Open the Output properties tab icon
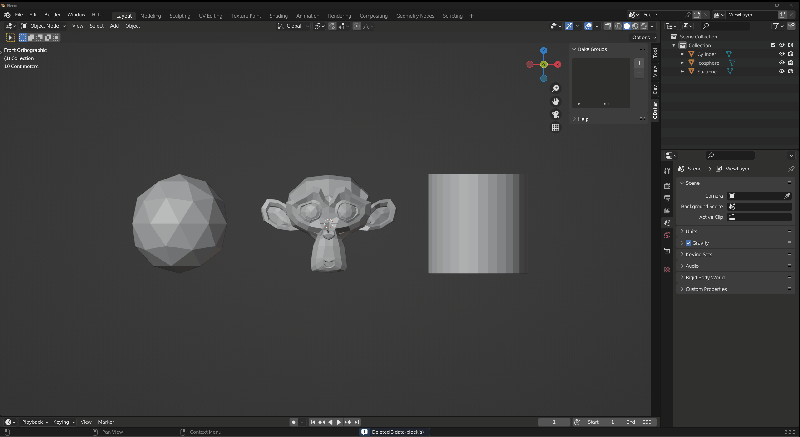Image resolution: width=800 pixels, height=437 pixels. 667,198
